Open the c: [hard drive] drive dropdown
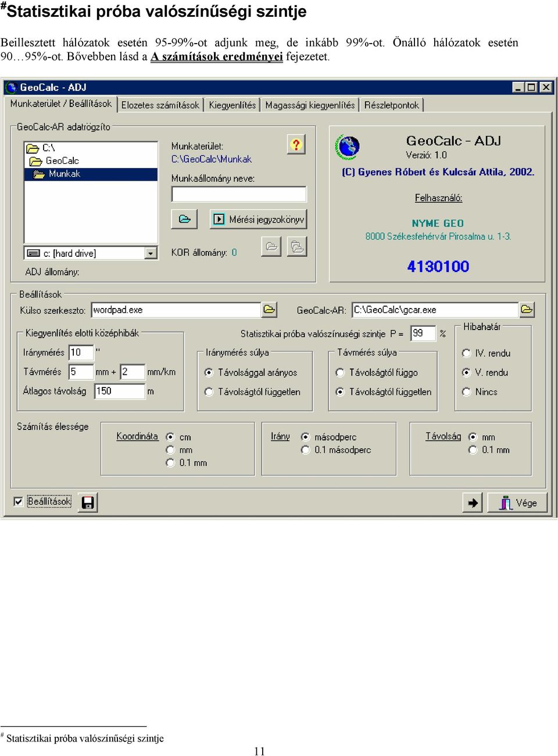 151,253
